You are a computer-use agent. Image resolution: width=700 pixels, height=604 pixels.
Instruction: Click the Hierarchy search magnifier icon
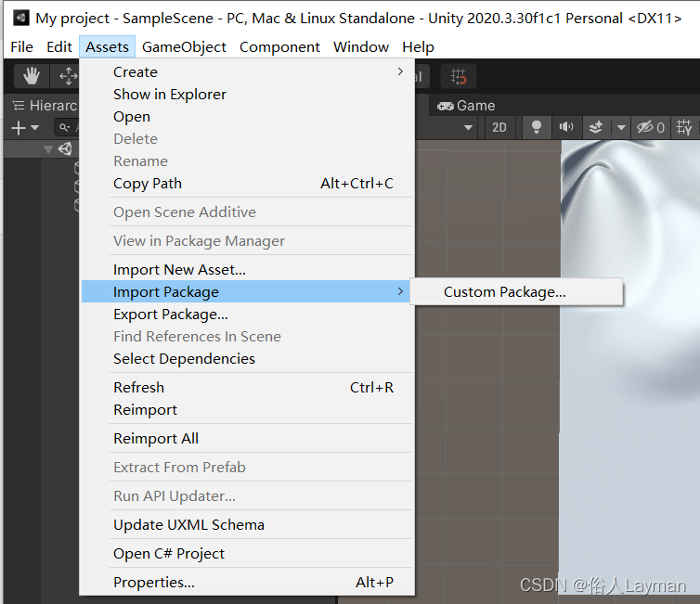65,128
